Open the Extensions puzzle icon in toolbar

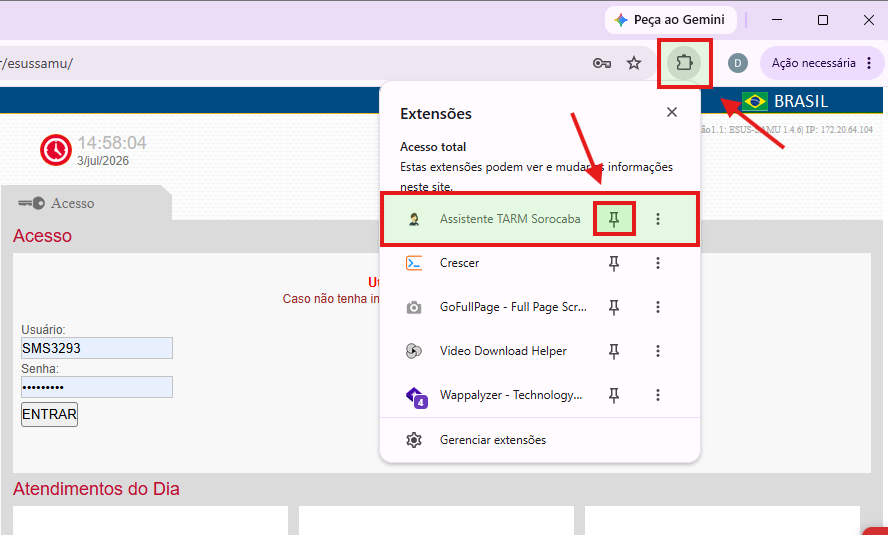click(684, 62)
